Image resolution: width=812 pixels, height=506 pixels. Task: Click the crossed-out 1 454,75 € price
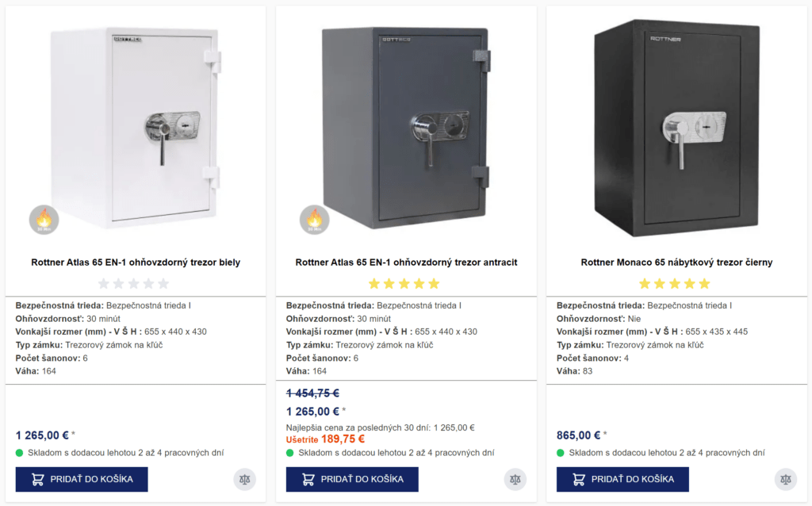tap(312, 393)
